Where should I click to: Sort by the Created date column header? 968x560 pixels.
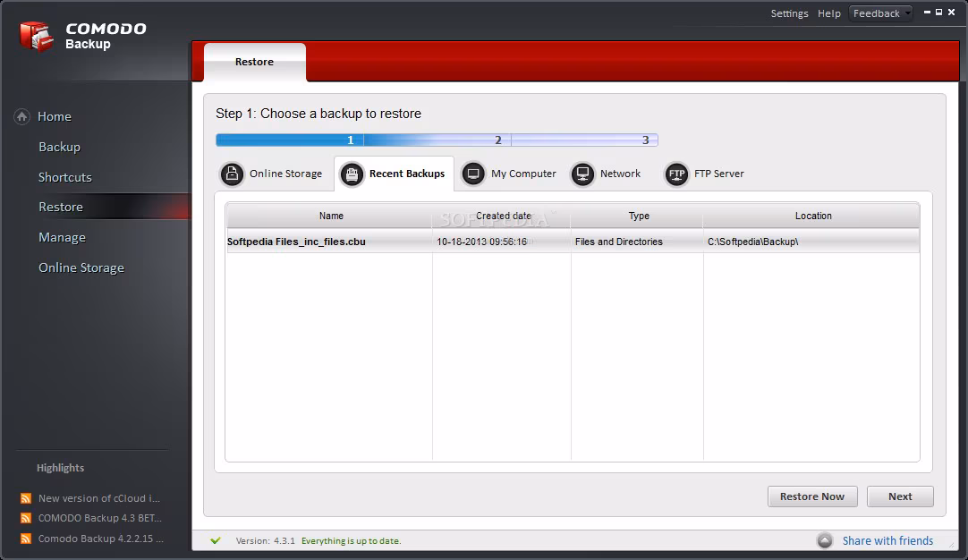click(x=501, y=216)
